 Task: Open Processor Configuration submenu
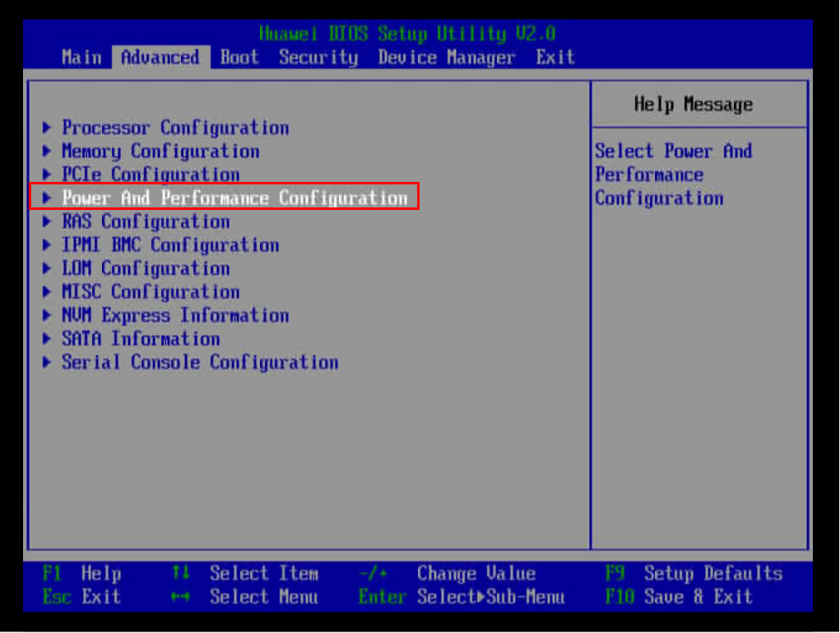click(175, 128)
